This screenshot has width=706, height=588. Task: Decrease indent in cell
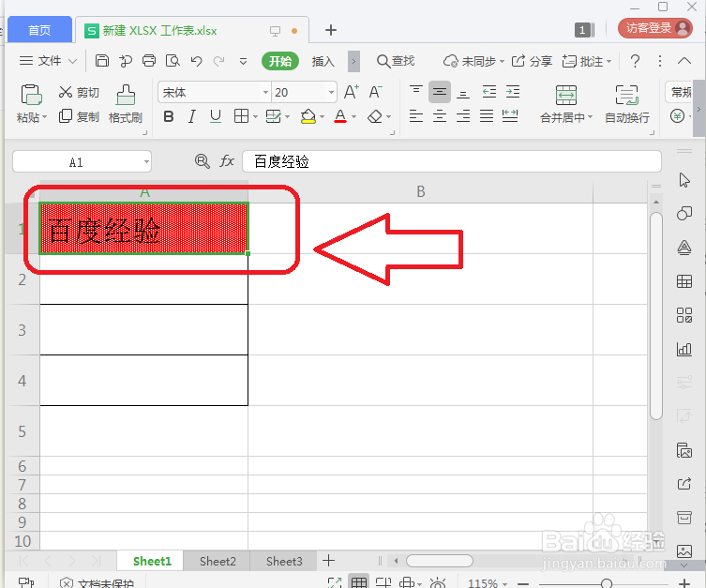(489, 92)
